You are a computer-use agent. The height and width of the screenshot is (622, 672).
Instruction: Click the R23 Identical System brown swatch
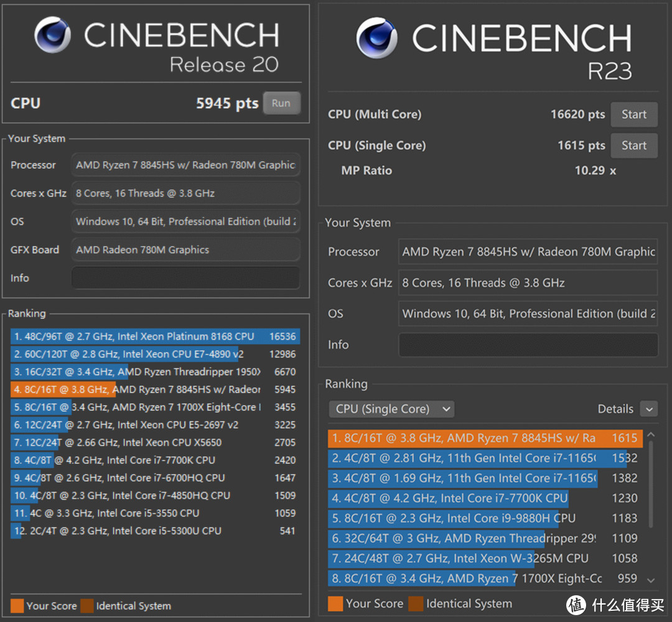[416, 603]
